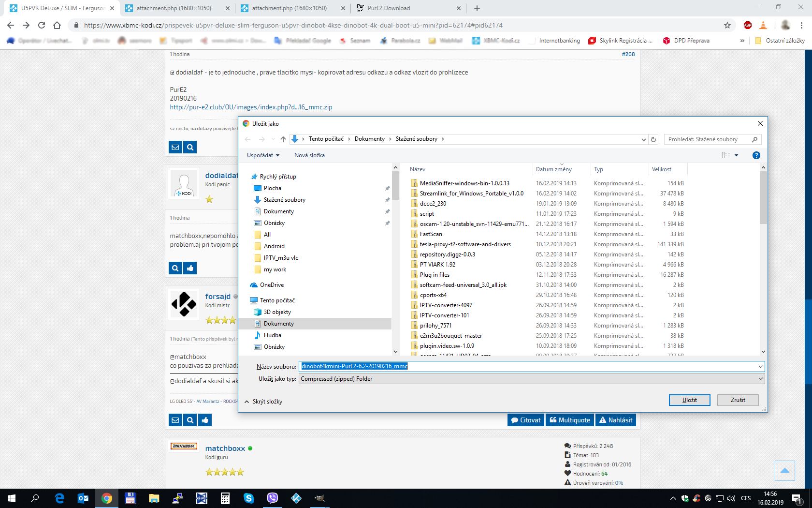
Task: Click the Zrušit button
Action: [738, 400]
